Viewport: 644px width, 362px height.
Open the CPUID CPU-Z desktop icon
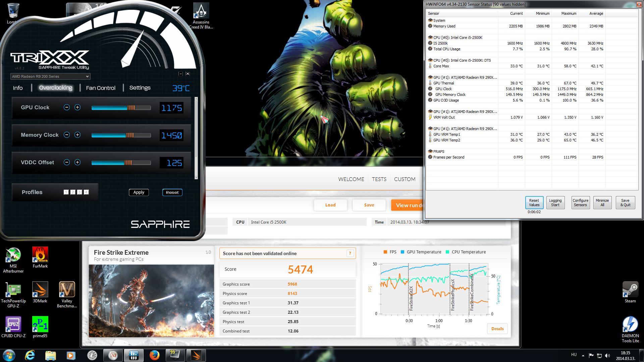coord(13,327)
